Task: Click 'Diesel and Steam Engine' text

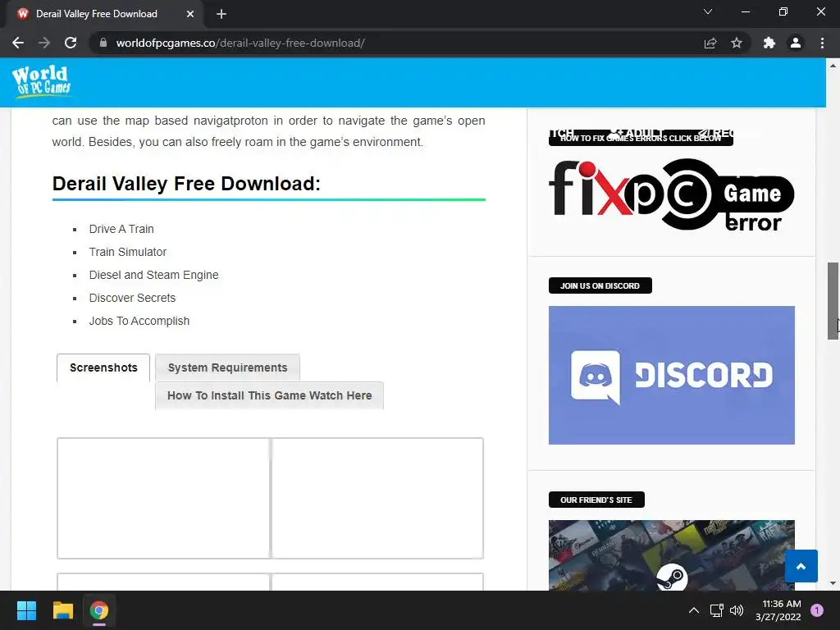Action: click(x=153, y=275)
